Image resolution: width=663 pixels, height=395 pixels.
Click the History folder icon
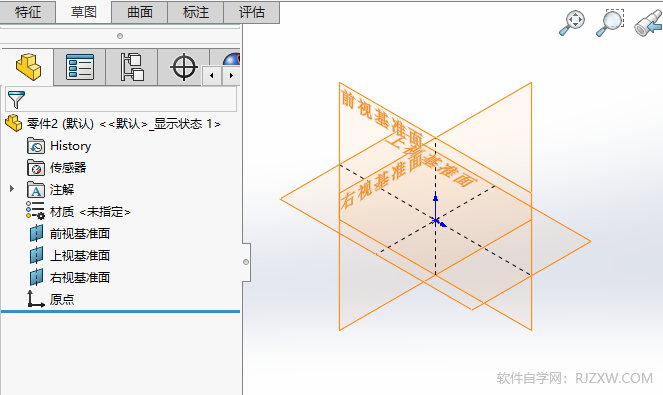[36, 146]
